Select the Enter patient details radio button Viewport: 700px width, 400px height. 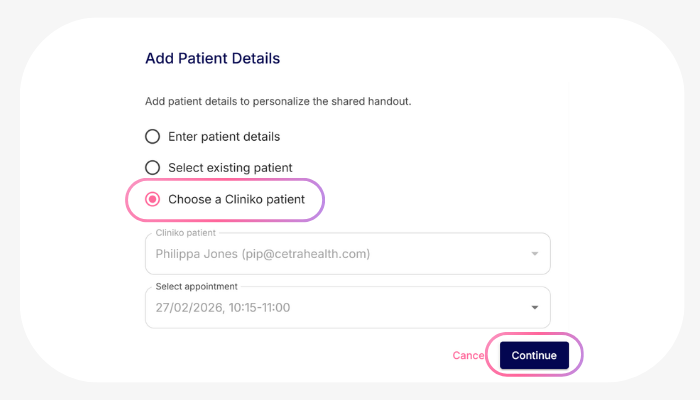[x=153, y=136]
